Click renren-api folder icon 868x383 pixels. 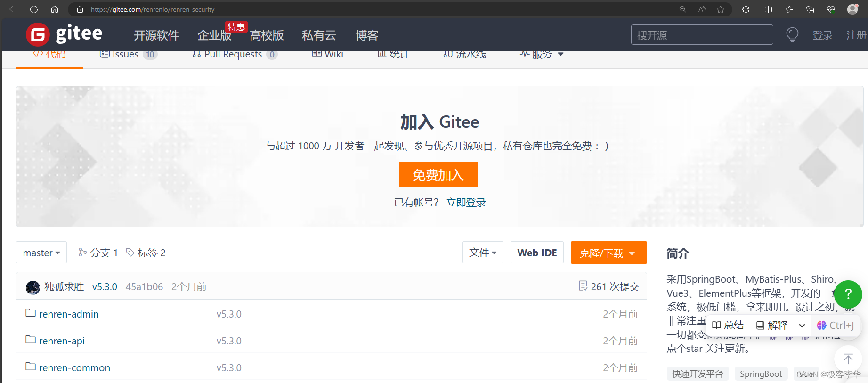31,340
